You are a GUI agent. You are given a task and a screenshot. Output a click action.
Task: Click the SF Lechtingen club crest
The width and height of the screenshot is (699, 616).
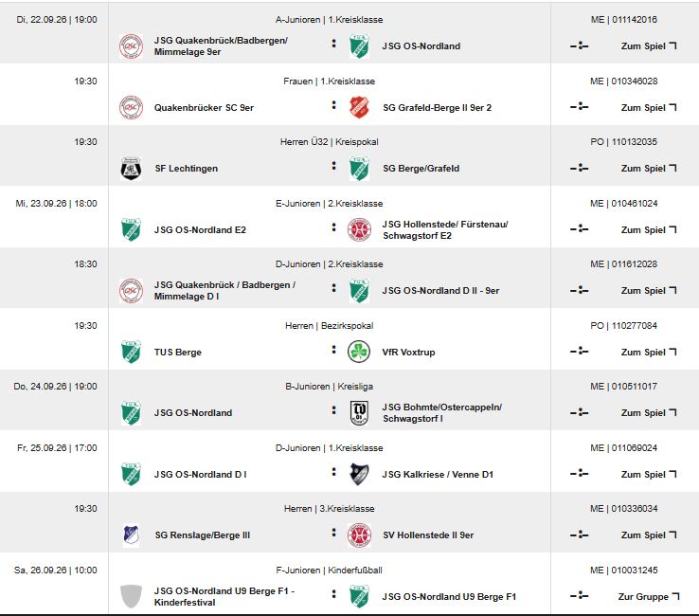coord(131,169)
